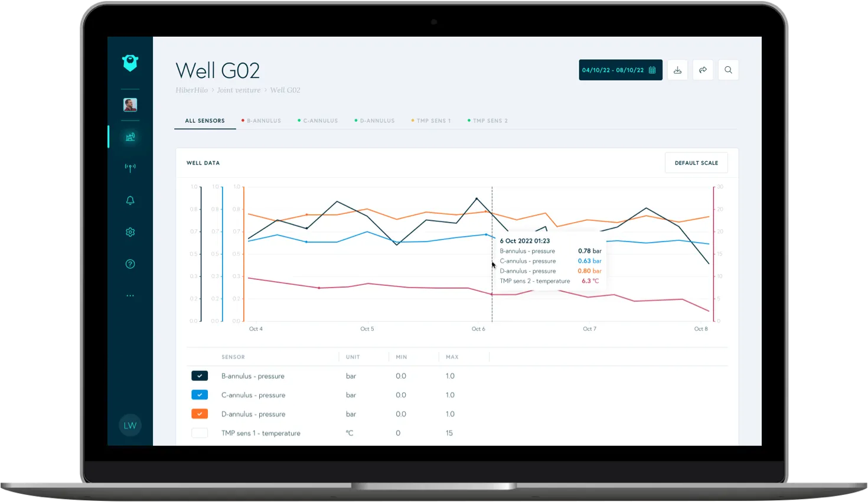Enable the TMP sens 1 temperature checkbox
This screenshot has height=502, width=868.
tap(200, 433)
